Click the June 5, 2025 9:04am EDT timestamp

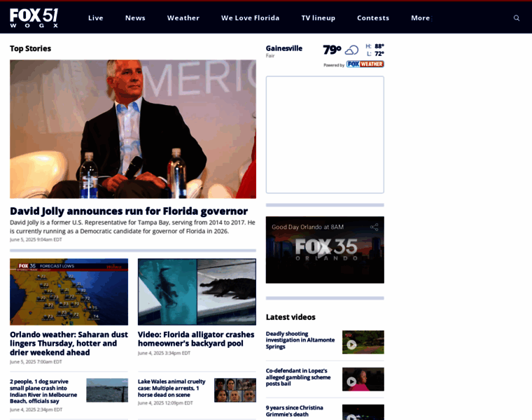coord(36,239)
